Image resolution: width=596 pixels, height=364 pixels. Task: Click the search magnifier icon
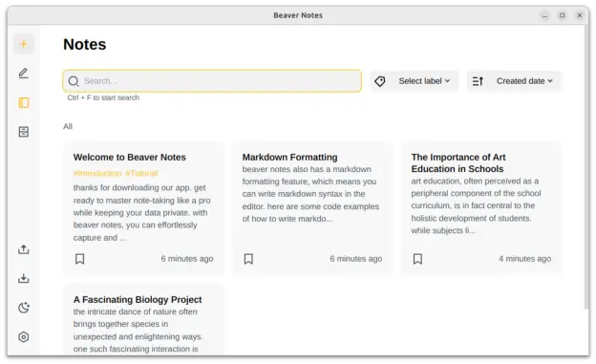pyautogui.click(x=74, y=81)
